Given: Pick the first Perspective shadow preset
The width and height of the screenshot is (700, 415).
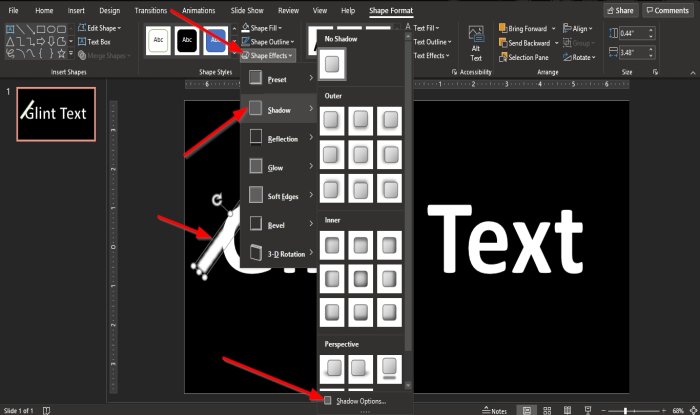Looking at the screenshot, I should [x=334, y=368].
